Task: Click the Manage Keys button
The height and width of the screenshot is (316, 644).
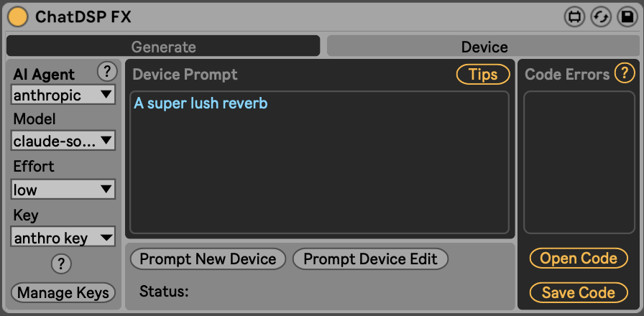Action: pyautogui.click(x=63, y=292)
